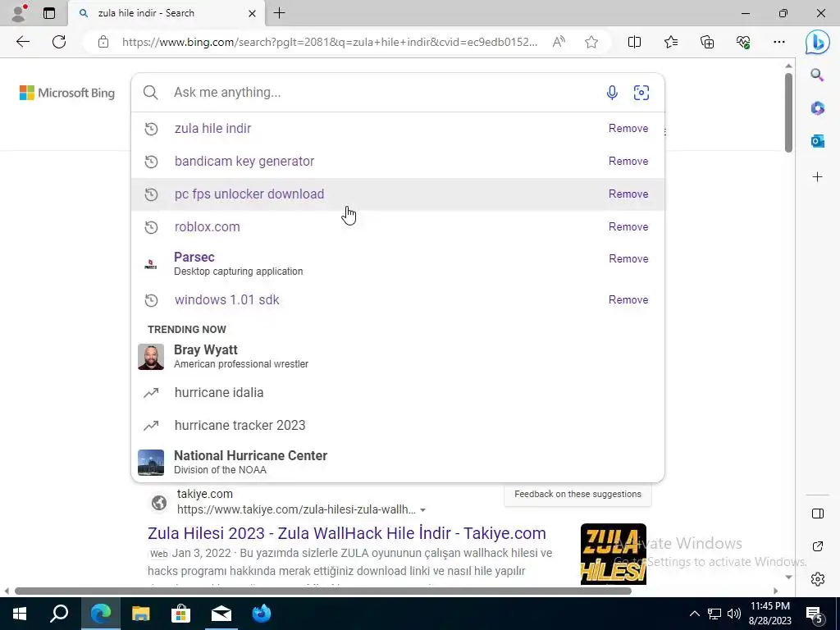Open taskbar search

(x=59, y=614)
